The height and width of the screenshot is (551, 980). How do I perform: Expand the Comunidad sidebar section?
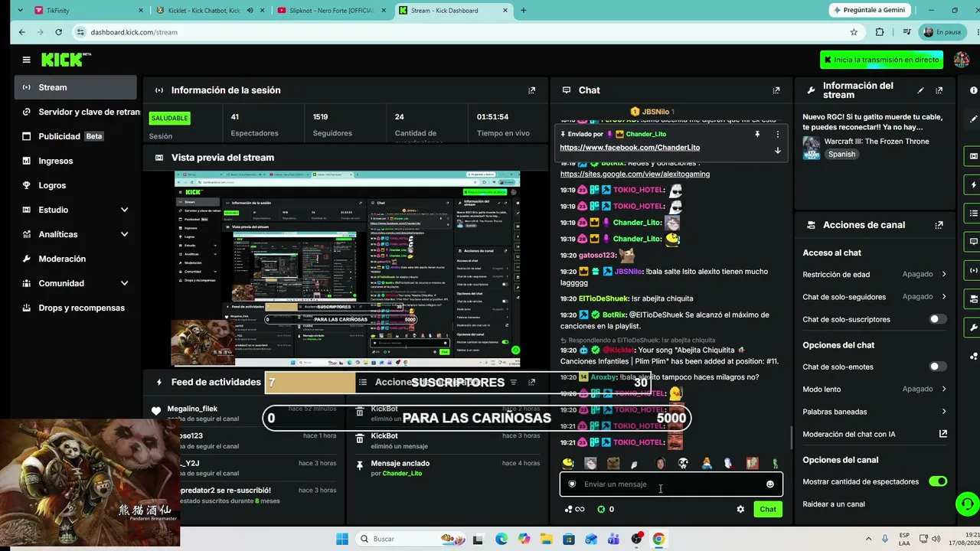124,283
